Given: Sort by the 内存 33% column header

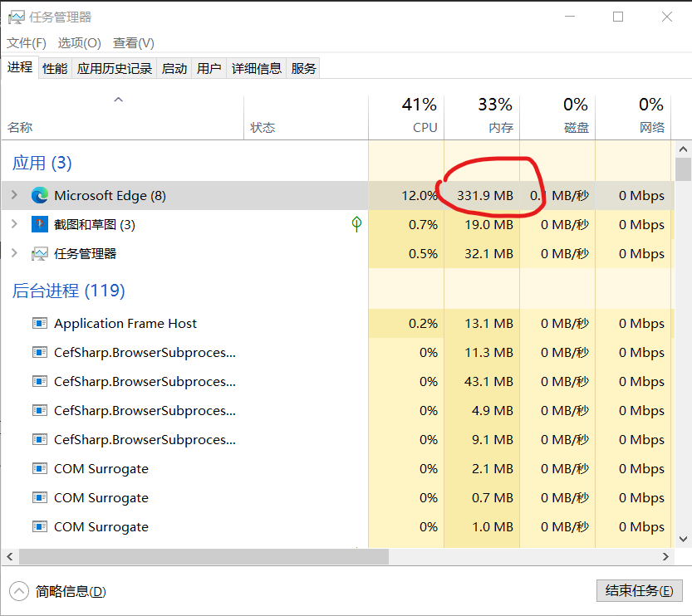Looking at the screenshot, I should (482, 118).
